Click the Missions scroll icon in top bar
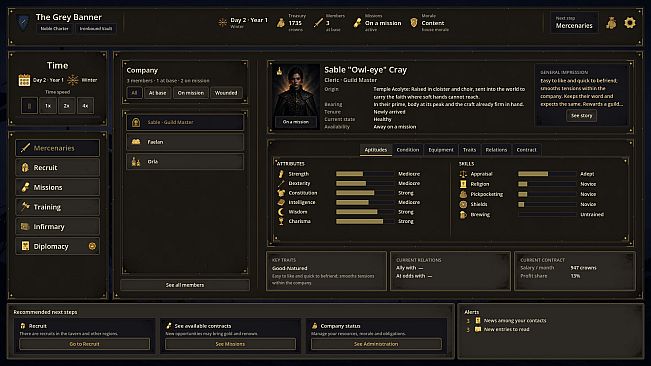This screenshot has width=651, height=366. click(357, 23)
